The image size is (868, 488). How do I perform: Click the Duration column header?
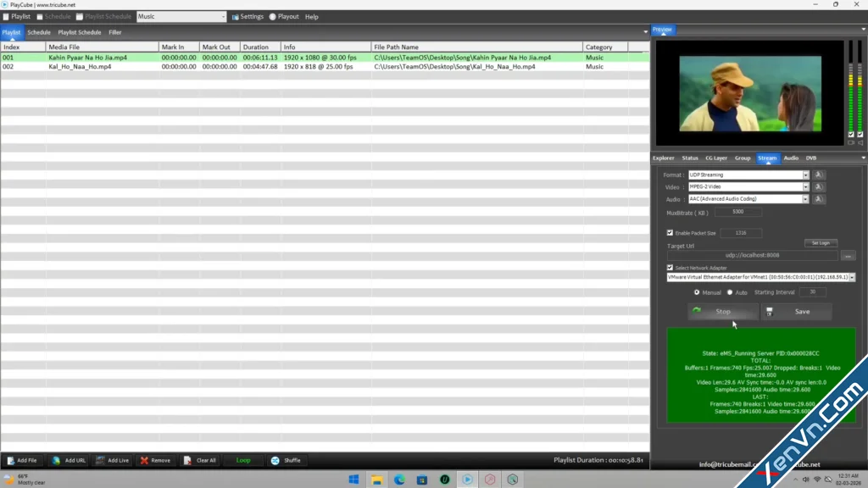[260, 47]
